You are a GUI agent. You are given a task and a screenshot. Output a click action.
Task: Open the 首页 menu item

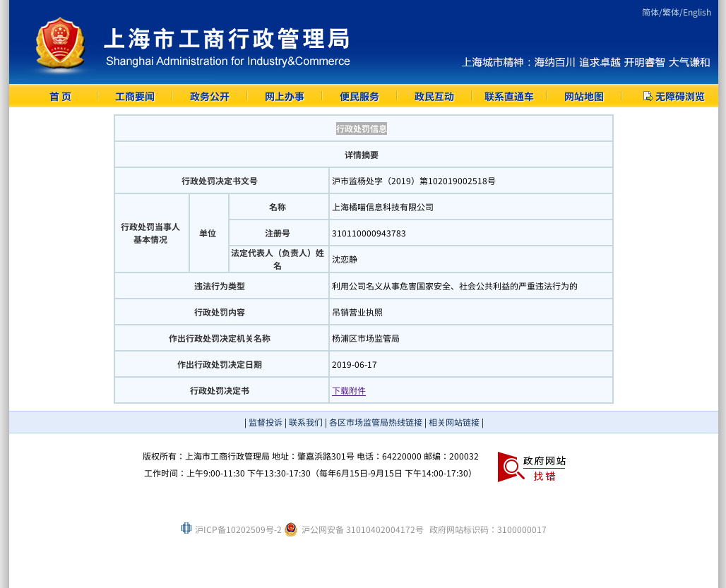(x=60, y=97)
